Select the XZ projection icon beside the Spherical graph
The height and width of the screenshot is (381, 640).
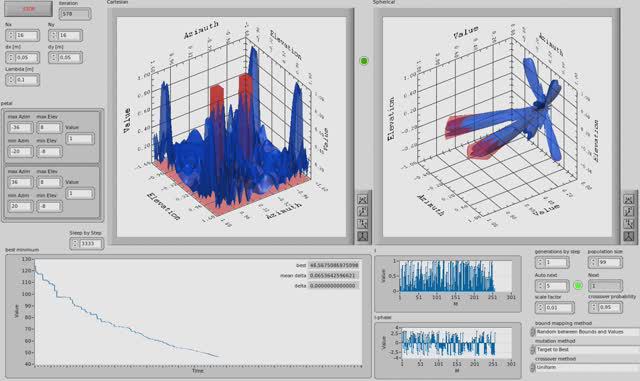pos(629,212)
